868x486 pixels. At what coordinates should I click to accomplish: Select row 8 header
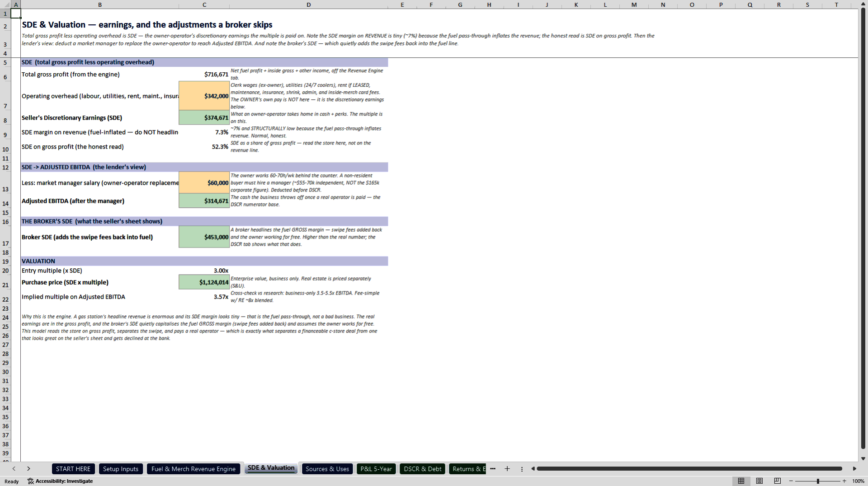click(5, 117)
